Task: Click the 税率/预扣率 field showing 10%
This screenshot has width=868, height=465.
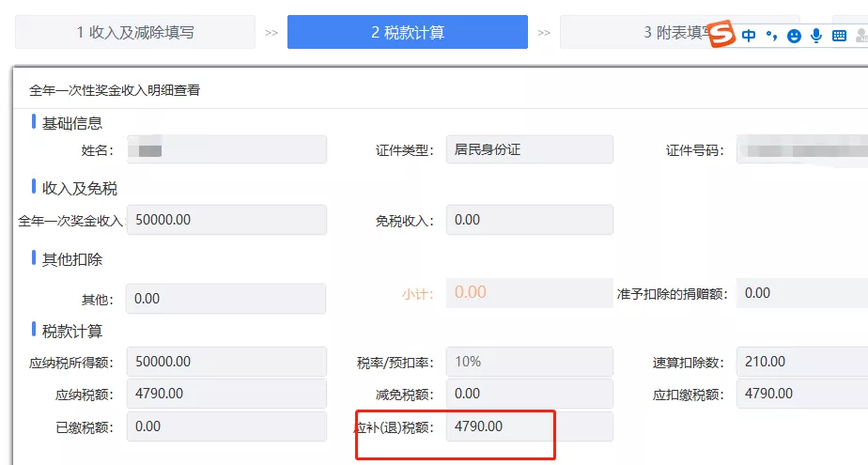Action: click(x=529, y=362)
